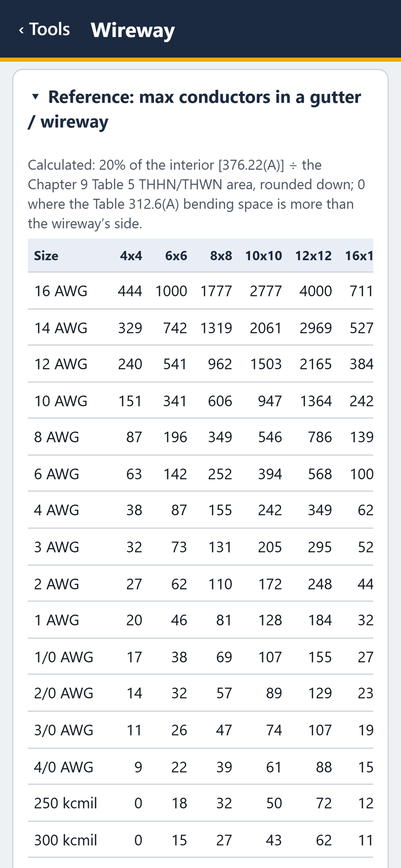Click the 300 kcmil row label

point(65,840)
